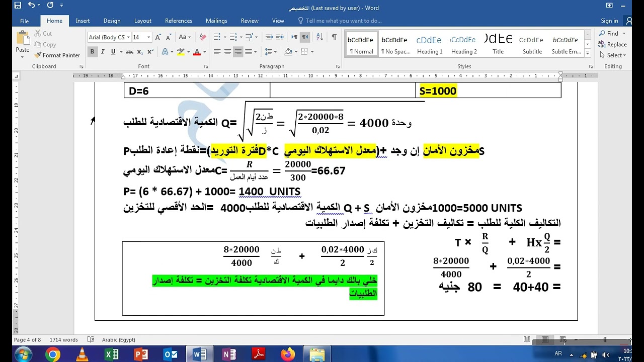Open the References tab

click(x=179, y=21)
